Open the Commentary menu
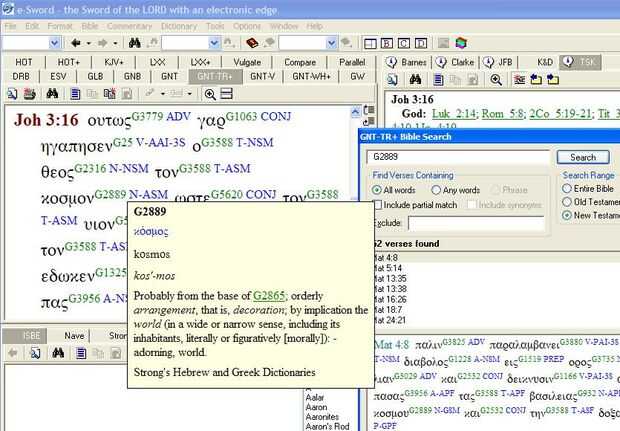Screen dimensions: 620x431 [129, 26]
